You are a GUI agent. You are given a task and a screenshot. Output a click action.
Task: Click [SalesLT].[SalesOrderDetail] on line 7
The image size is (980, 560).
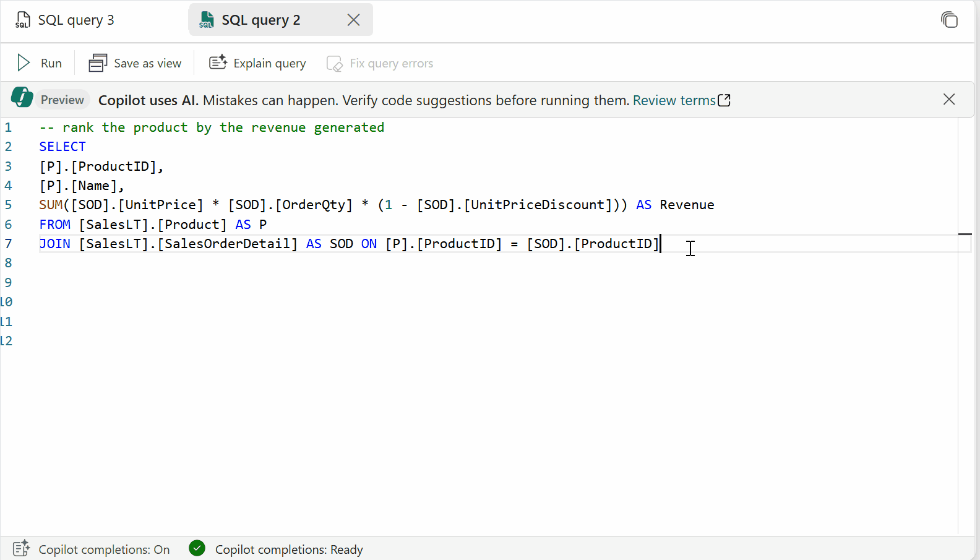click(x=188, y=244)
